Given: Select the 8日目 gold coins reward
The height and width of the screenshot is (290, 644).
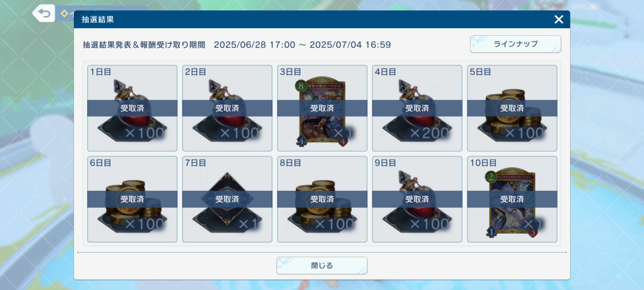Looking at the screenshot, I should [322, 199].
